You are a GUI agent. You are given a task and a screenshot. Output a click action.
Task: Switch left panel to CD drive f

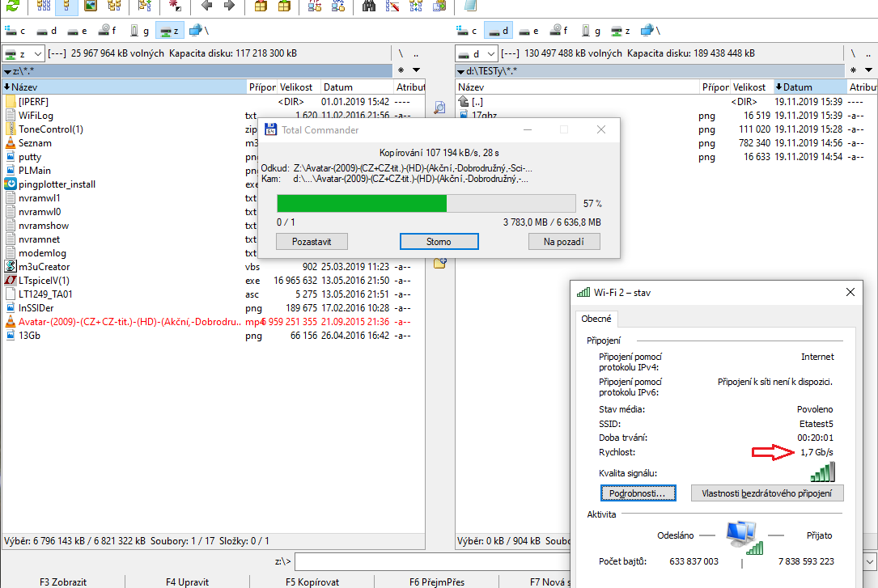107,31
